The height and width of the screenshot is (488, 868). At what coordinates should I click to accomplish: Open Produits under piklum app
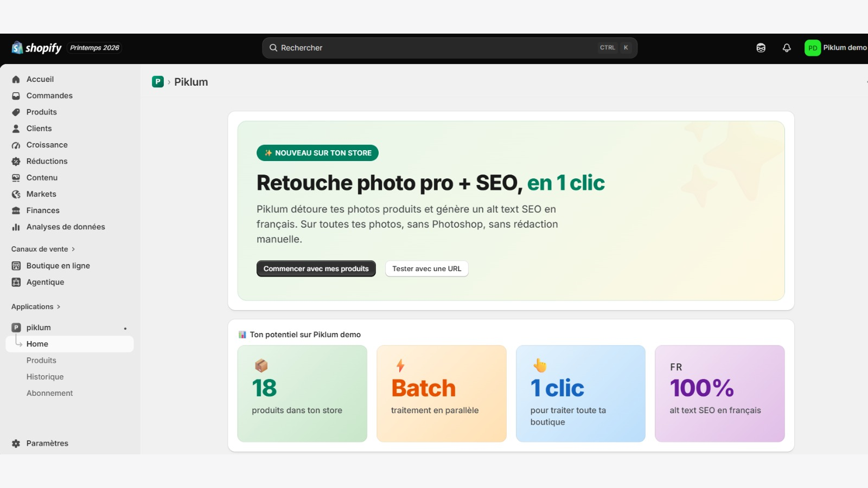(41, 361)
